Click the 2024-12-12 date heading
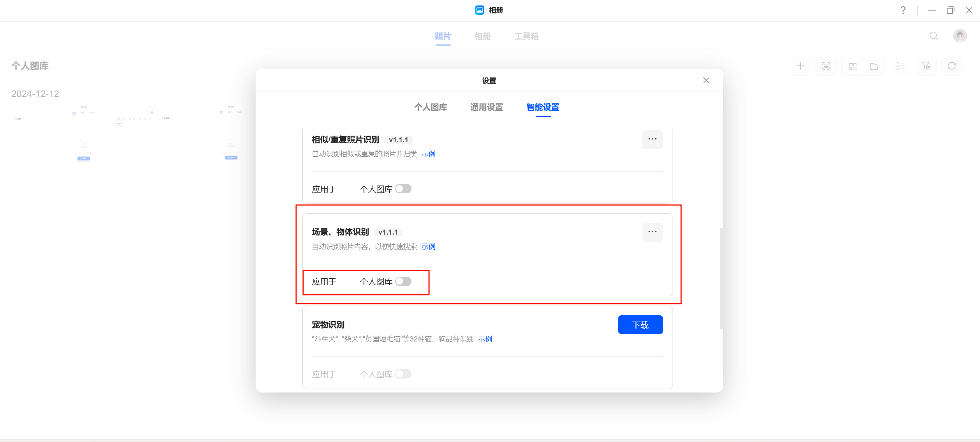 (x=35, y=94)
